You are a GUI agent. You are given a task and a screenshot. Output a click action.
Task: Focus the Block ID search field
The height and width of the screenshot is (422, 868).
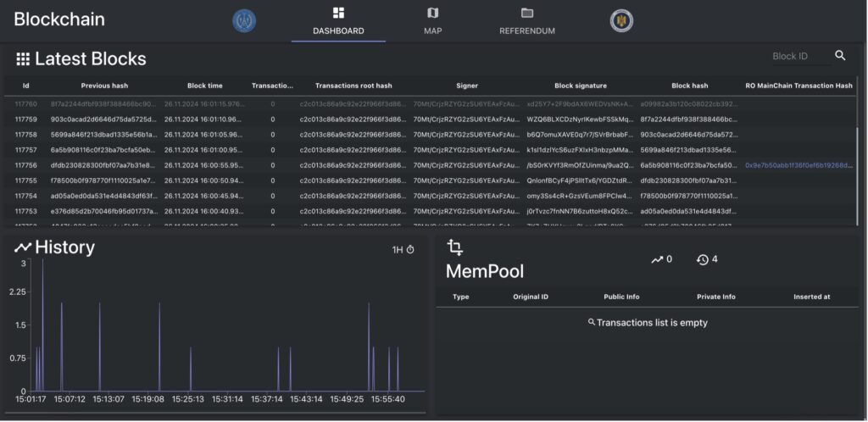(797, 57)
